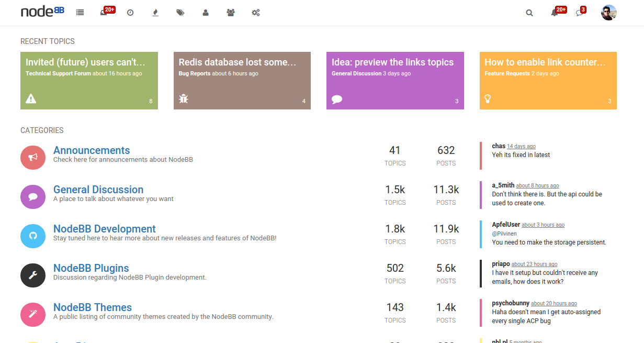Viewport: 644px width, 343px height.
Task: Click the lightbulb icon on the link counter card
Action: 488,98
